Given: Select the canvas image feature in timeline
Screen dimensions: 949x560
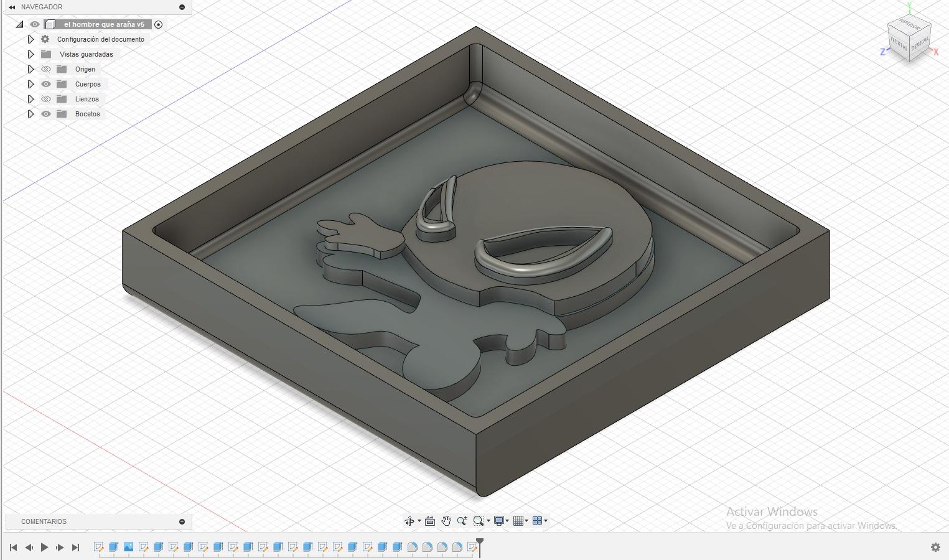Looking at the screenshot, I should [x=128, y=547].
